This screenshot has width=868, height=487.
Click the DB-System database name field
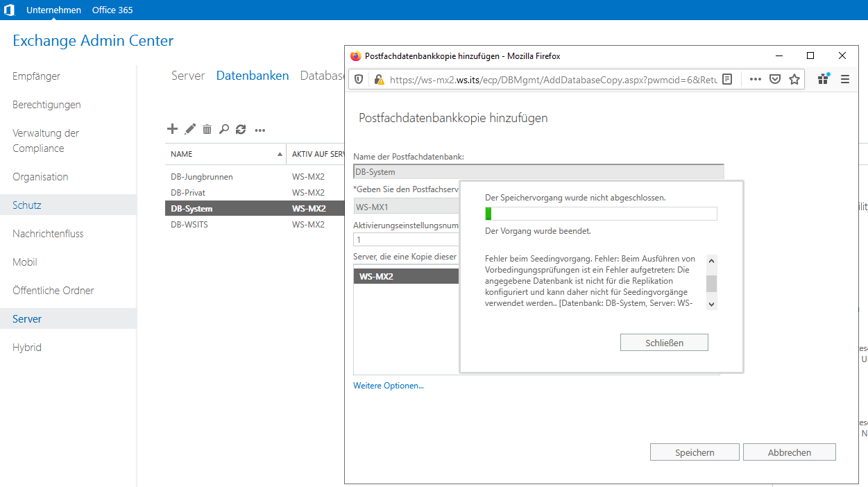[538, 171]
